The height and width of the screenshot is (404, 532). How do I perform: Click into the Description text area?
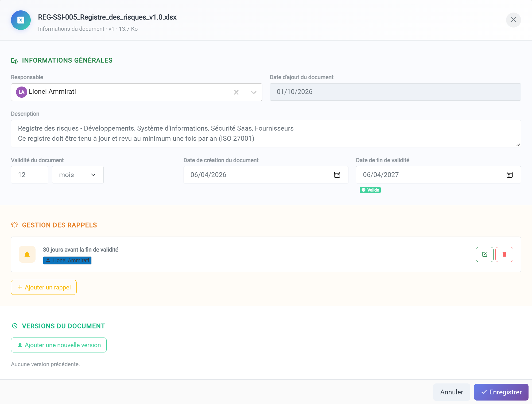266,134
